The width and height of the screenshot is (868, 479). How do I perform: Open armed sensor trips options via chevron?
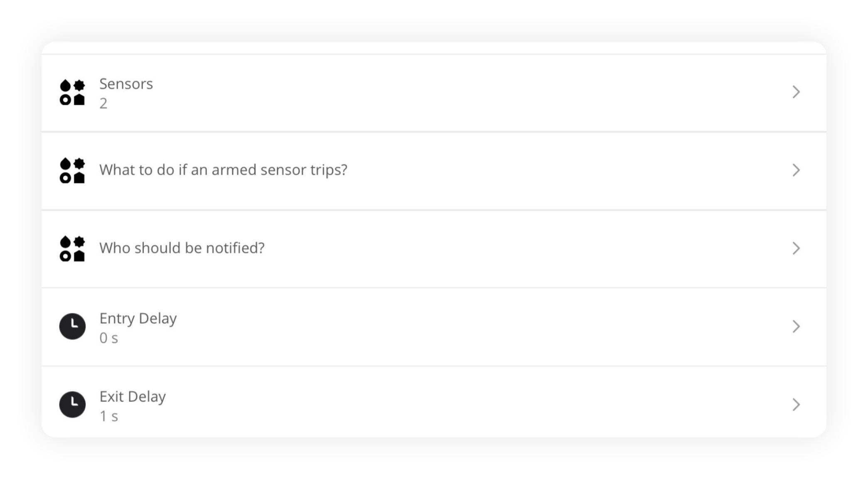tap(796, 170)
